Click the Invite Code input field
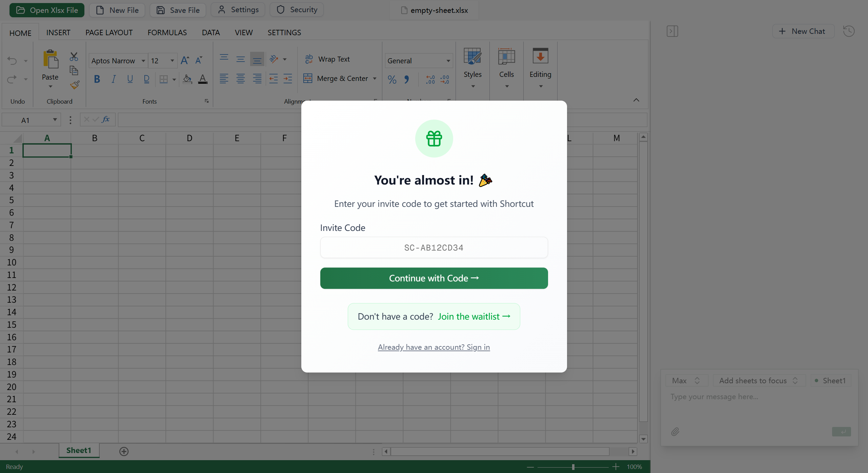This screenshot has height=473, width=868. coord(434,248)
